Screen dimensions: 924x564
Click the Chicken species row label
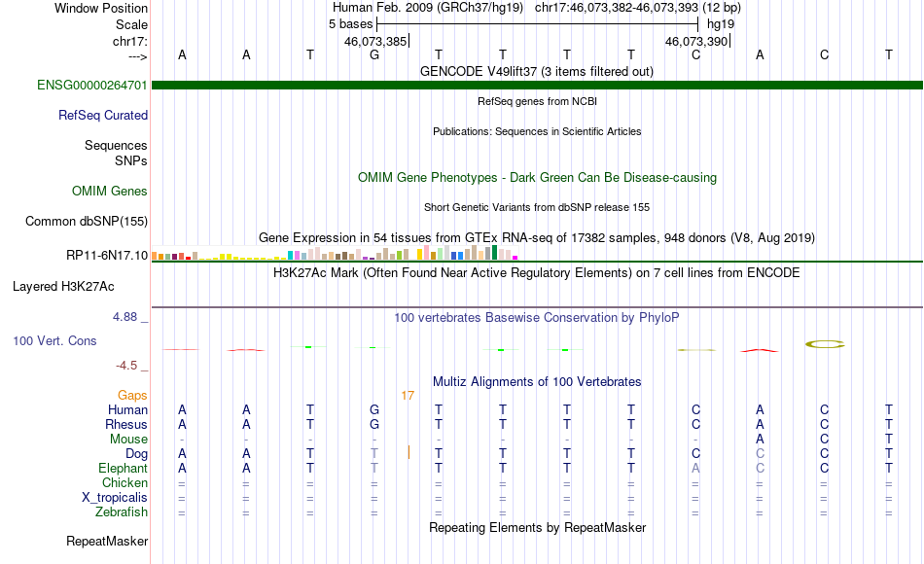[x=124, y=483]
